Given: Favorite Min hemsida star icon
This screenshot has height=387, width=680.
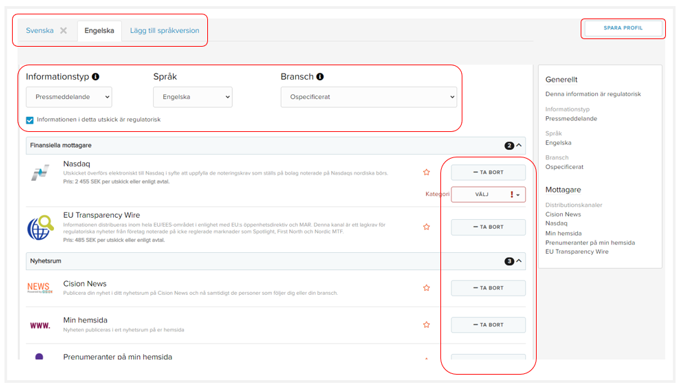Looking at the screenshot, I should (426, 325).
